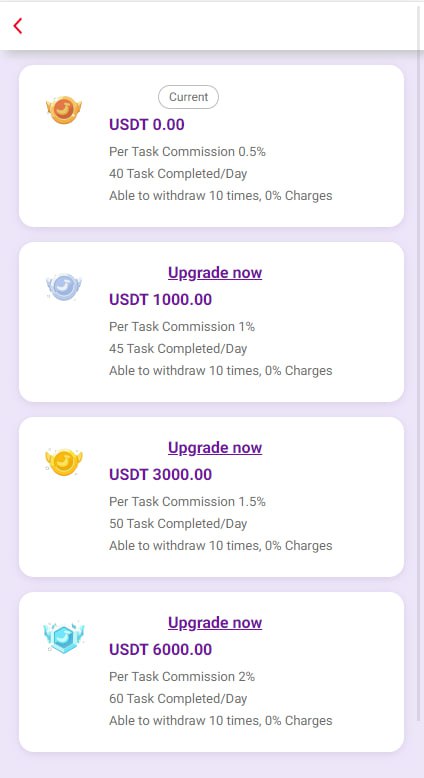Viewport: 424px width, 778px height.
Task: Click the bronze medal level badge
Action: 64,110
